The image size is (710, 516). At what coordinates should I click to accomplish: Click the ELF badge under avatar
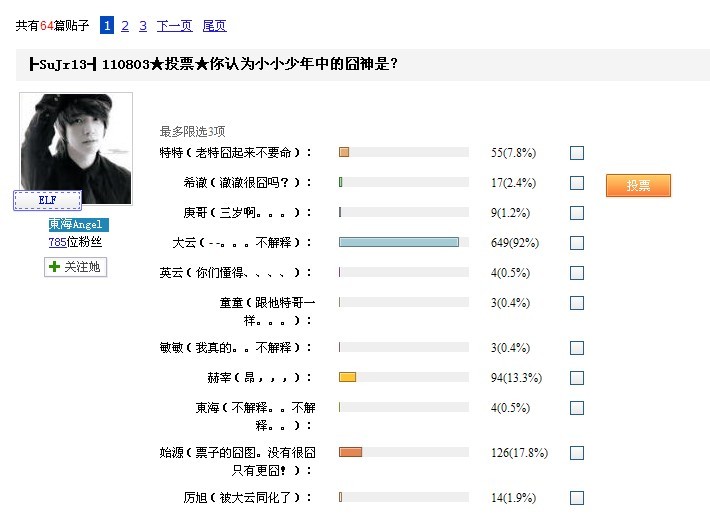(x=48, y=200)
